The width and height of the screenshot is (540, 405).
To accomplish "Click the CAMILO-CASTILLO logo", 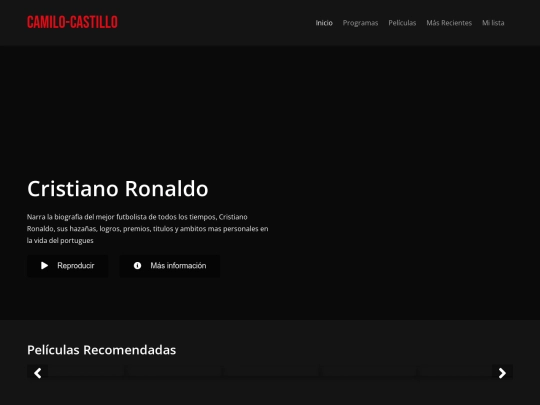I will 72,22.
